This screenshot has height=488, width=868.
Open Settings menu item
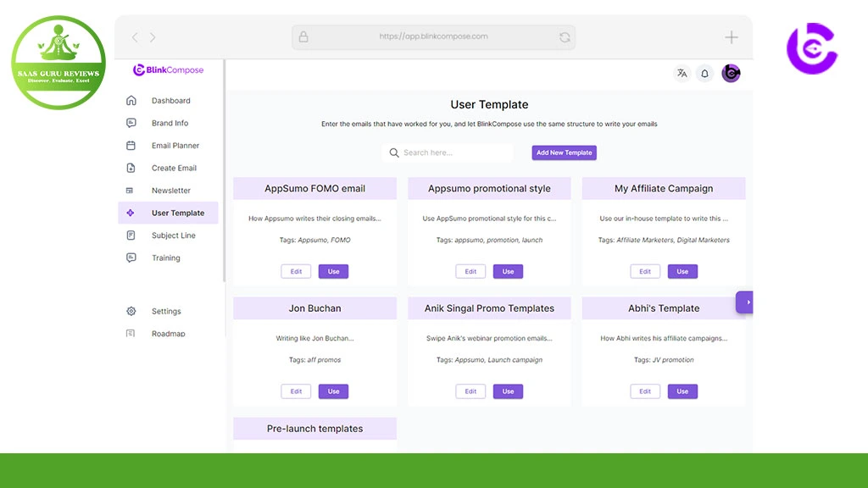click(166, 311)
